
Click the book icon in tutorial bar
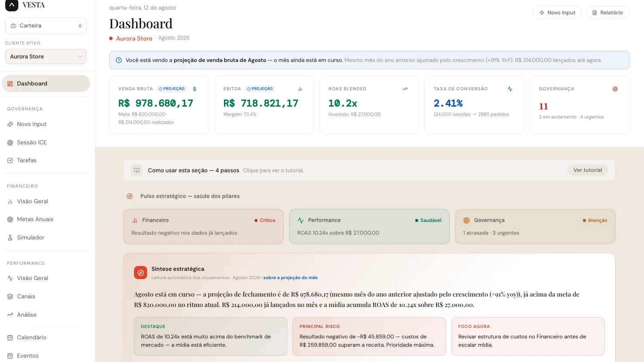tap(137, 170)
